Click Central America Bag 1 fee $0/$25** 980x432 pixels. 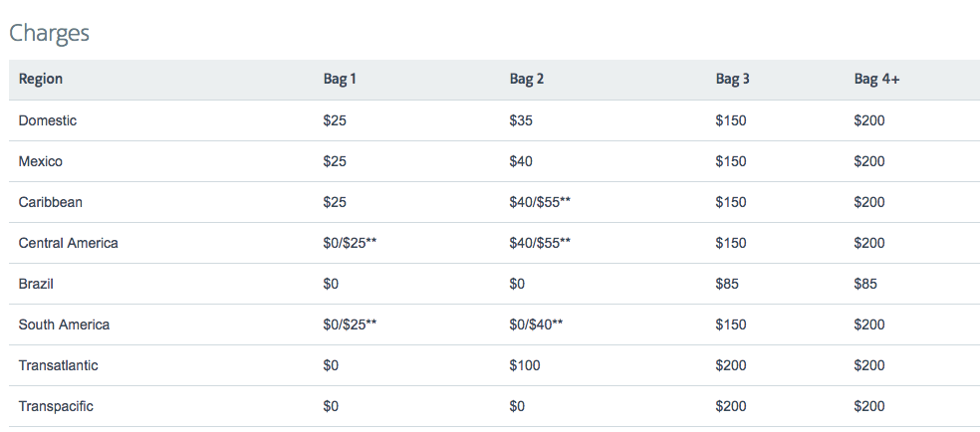[x=350, y=243]
